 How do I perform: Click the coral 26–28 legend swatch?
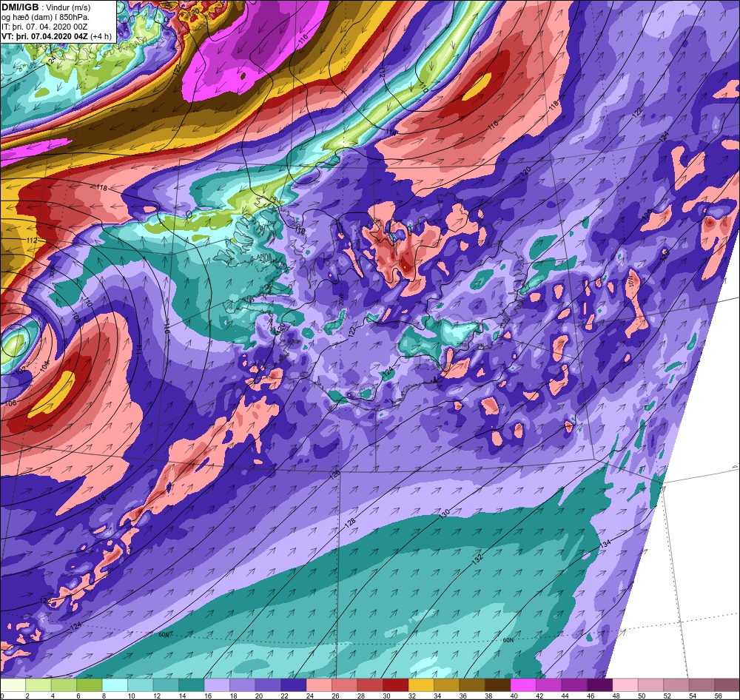[345, 684]
